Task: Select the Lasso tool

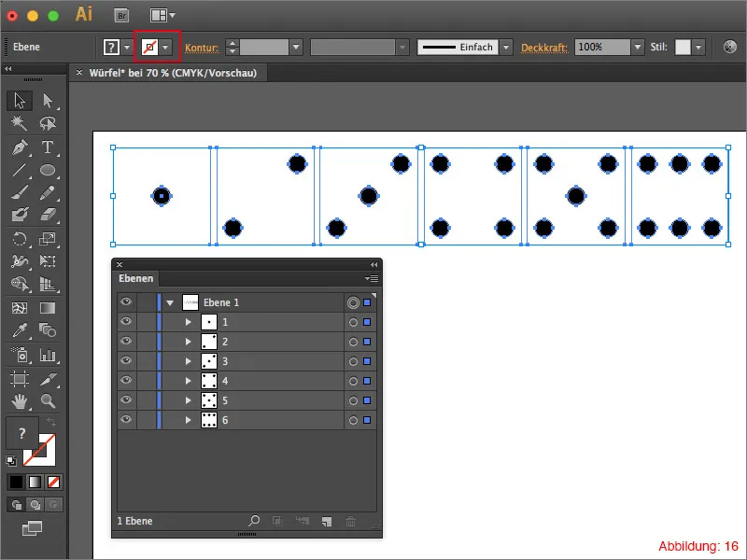Action: [x=48, y=123]
